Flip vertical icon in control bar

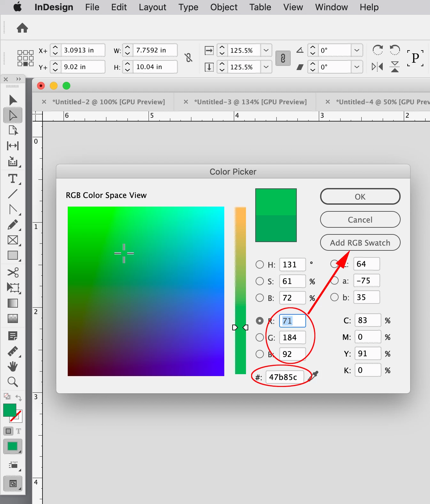pos(395,67)
